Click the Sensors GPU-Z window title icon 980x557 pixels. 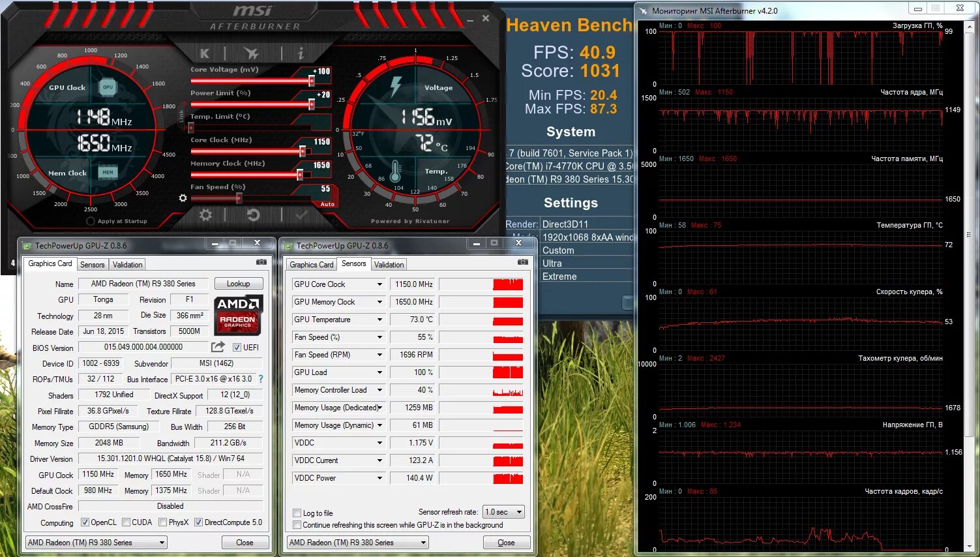point(288,246)
